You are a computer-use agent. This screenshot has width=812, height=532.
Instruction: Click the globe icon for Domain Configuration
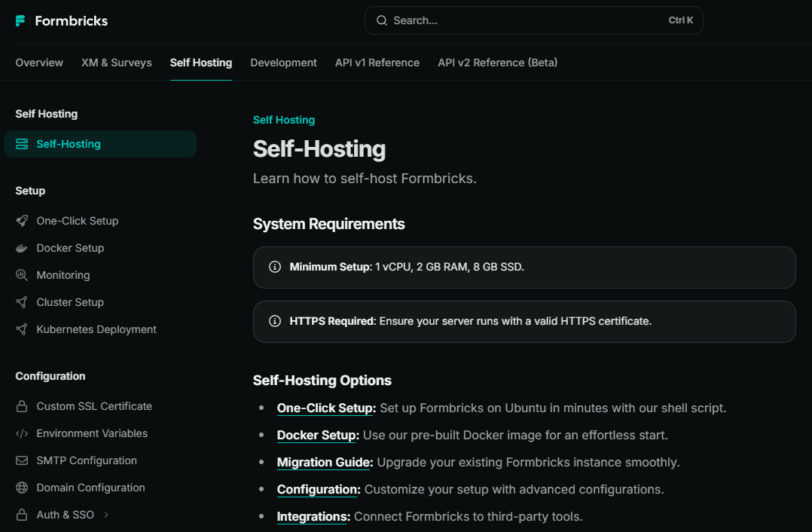[x=22, y=488]
